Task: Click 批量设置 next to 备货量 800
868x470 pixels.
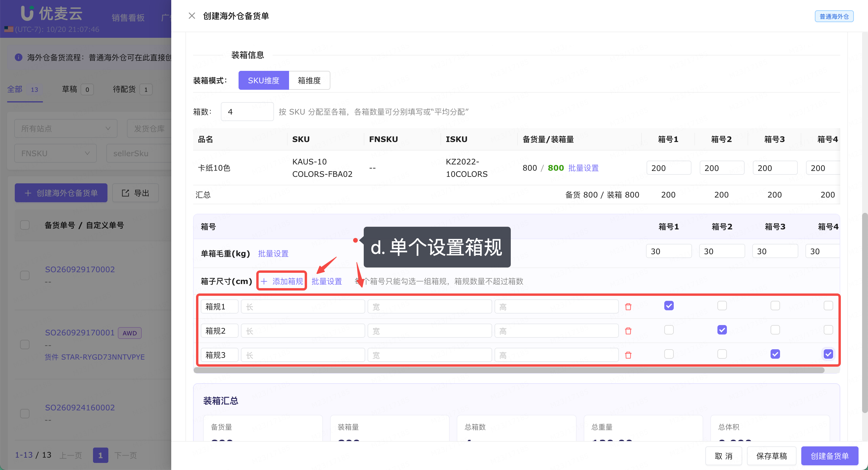Action: (x=583, y=168)
